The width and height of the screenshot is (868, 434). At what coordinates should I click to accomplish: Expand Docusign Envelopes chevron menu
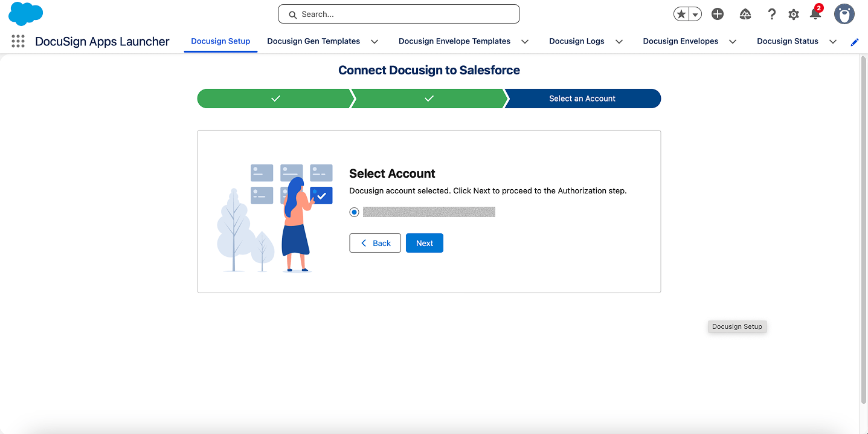click(733, 42)
